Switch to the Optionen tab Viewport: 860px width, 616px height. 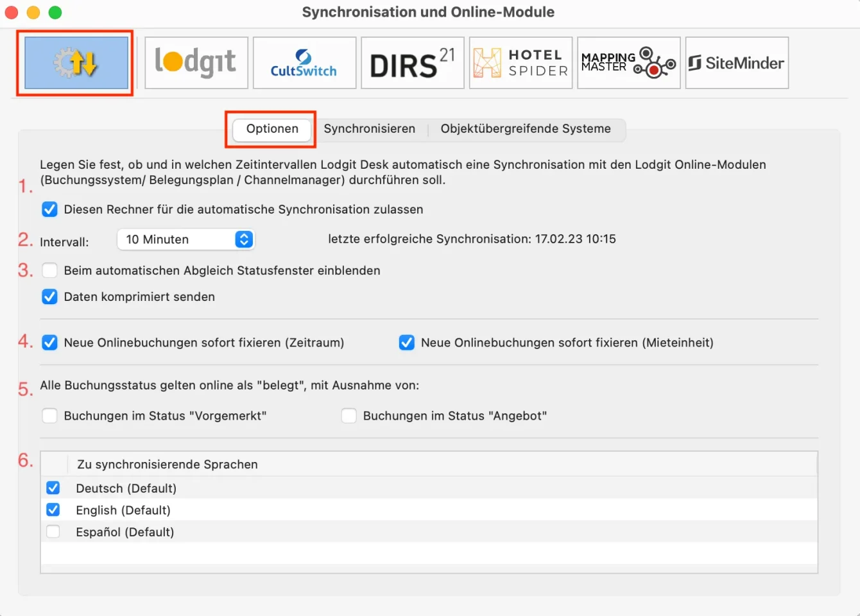[x=272, y=129]
